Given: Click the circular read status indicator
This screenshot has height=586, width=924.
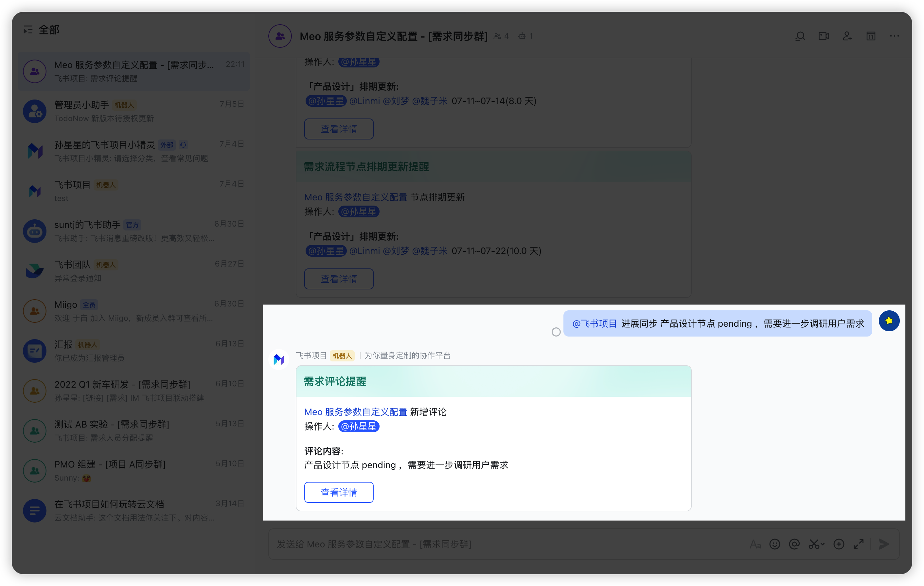Looking at the screenshot, I should pos(556,332).
